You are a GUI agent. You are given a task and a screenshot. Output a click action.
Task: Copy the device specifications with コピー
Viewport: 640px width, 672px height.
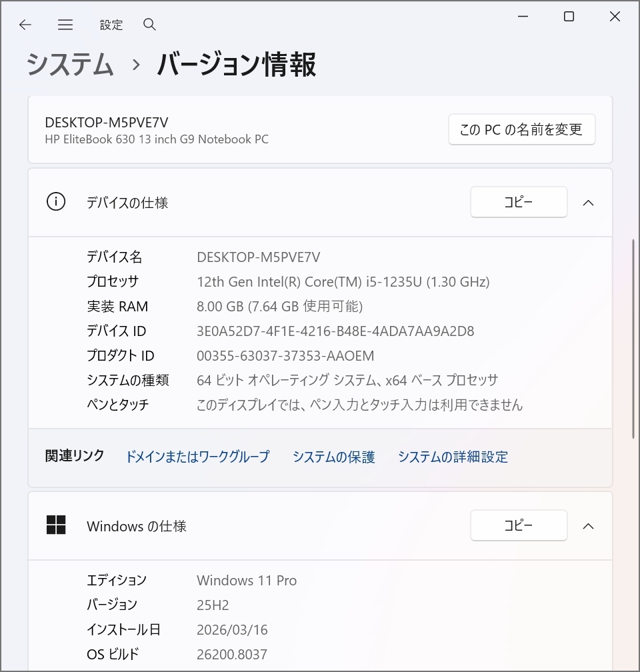coord(519,202)
